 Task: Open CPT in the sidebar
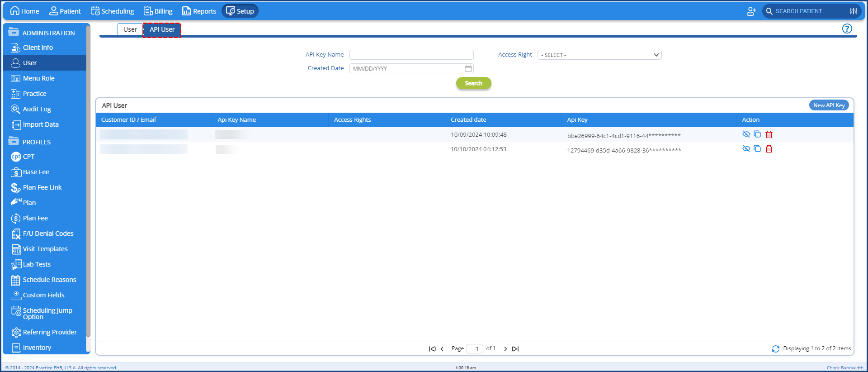tap(44, 157)
